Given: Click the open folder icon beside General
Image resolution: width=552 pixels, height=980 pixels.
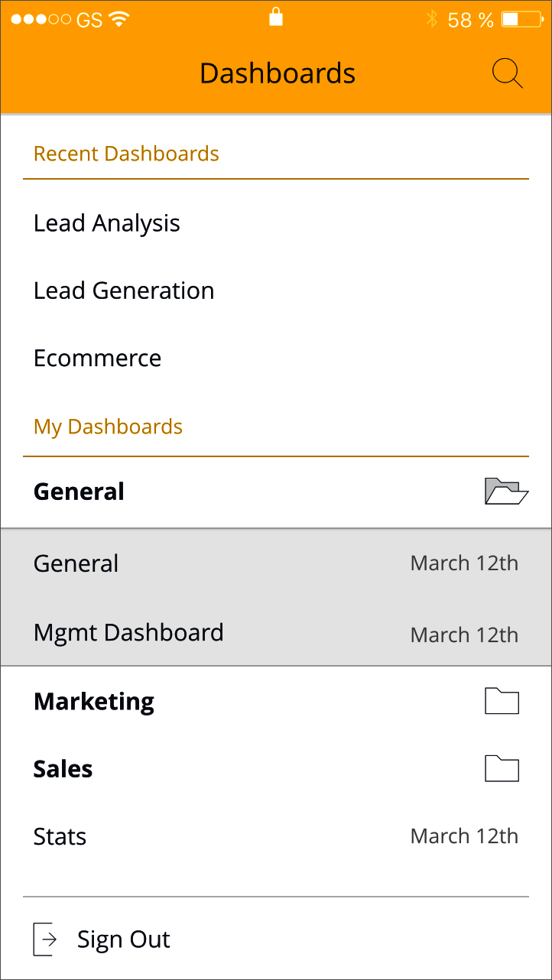Looking at the screenshot, I should tap(506, 492).
